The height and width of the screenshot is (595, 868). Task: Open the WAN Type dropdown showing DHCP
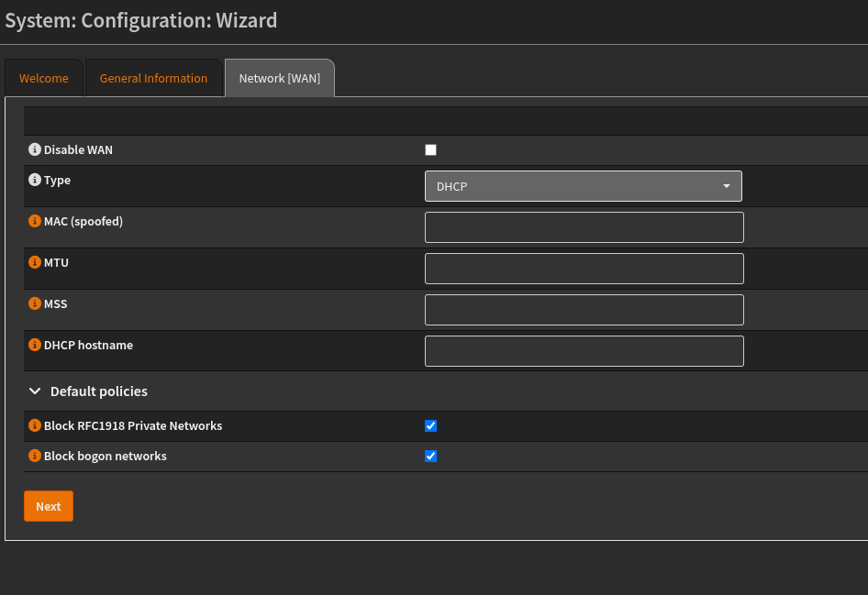583,186
